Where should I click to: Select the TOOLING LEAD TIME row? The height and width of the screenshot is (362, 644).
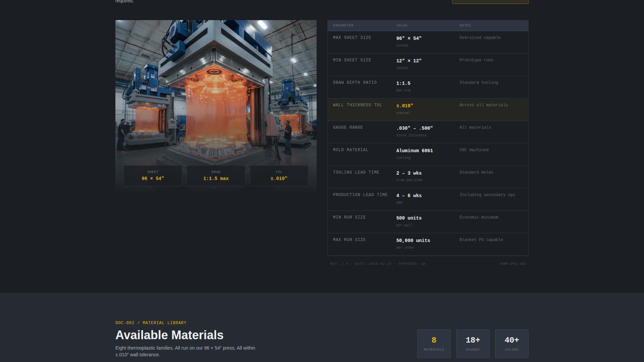click(428, 176)
